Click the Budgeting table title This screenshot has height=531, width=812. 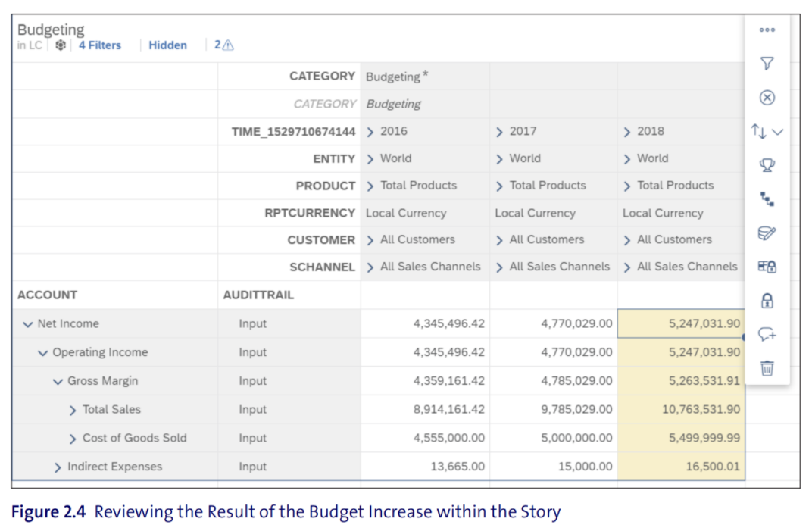(51, 30)
